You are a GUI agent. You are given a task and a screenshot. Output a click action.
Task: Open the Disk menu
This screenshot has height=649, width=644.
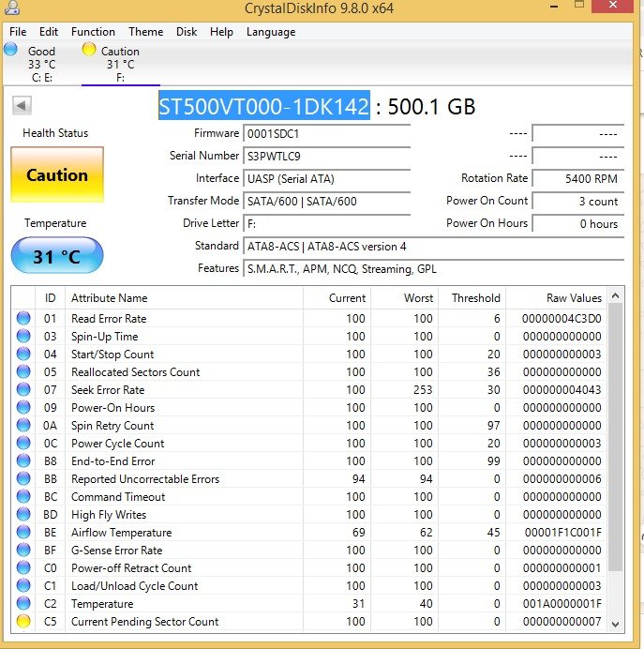pos(187,32)
